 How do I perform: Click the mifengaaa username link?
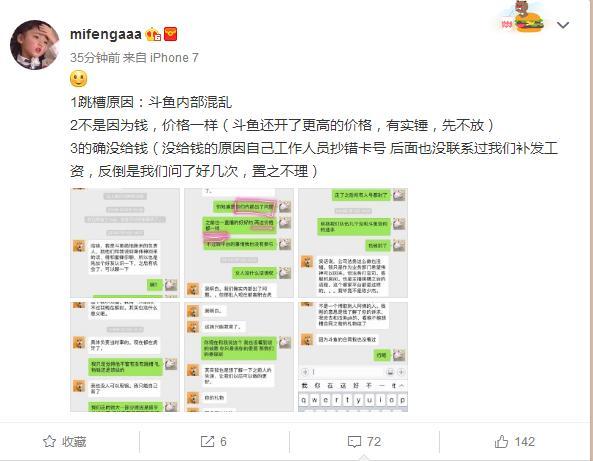pyautogui.click(x=106, y=34)
